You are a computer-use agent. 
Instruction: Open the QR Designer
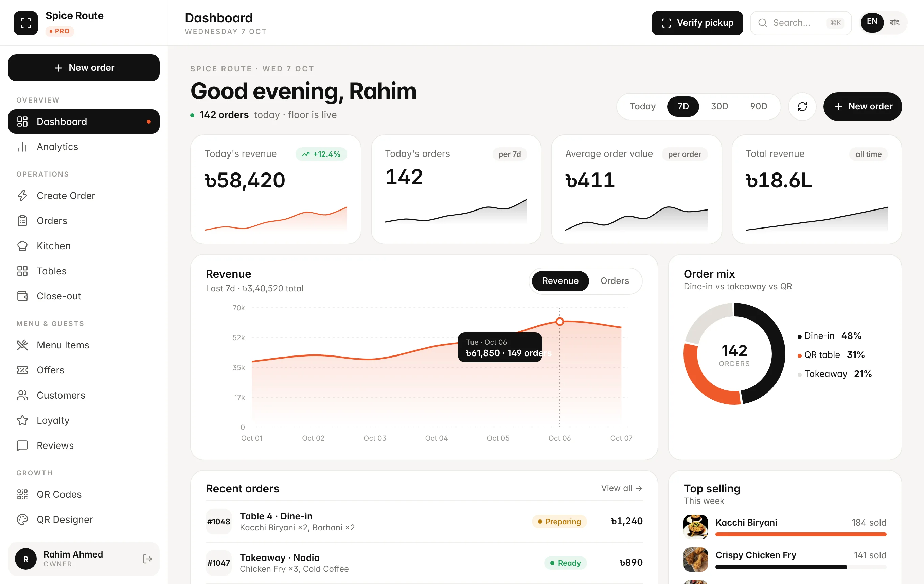84,519
